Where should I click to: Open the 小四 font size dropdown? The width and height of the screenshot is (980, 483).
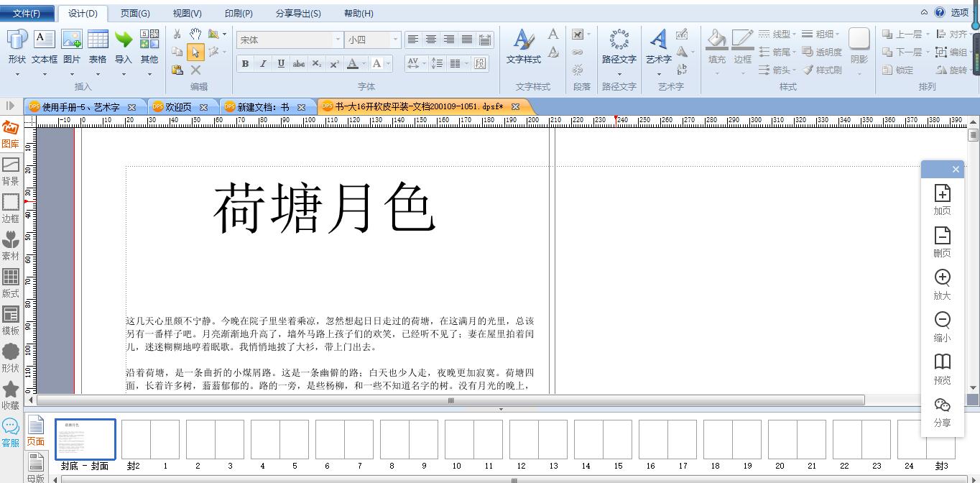(x=372, y=40)
